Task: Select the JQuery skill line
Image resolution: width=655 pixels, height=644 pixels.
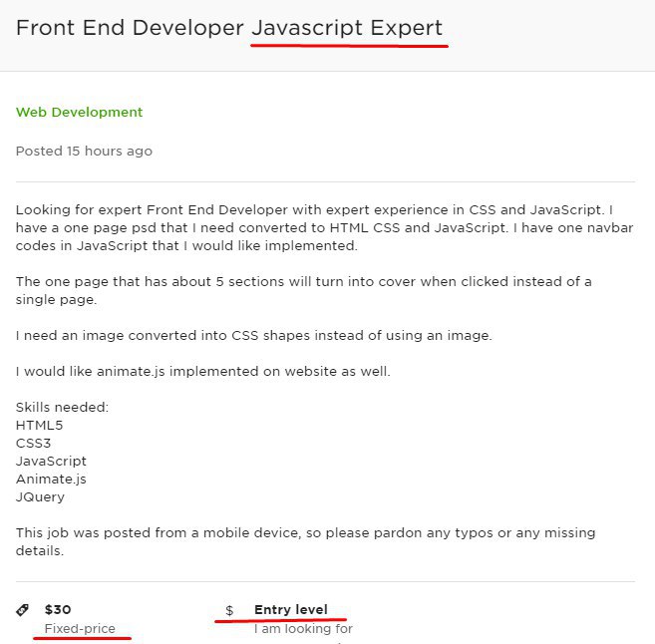Action: [x=40, y=497]
